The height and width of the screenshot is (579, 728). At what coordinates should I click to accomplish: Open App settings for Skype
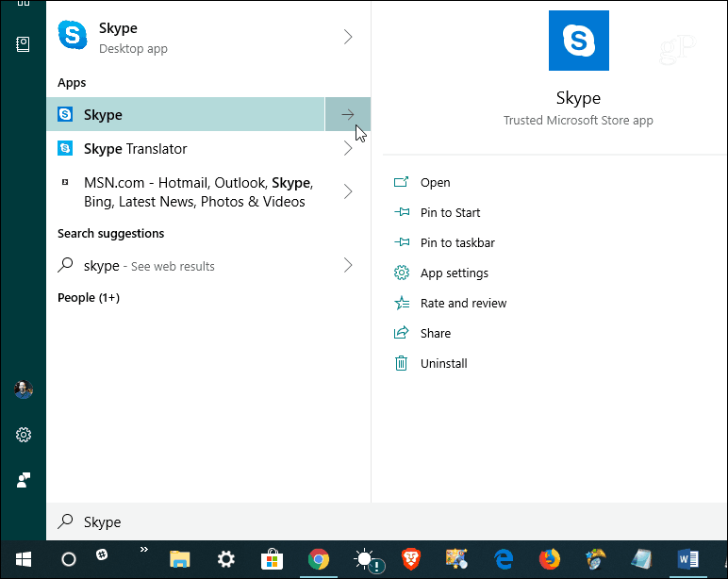tap(455, 273)
